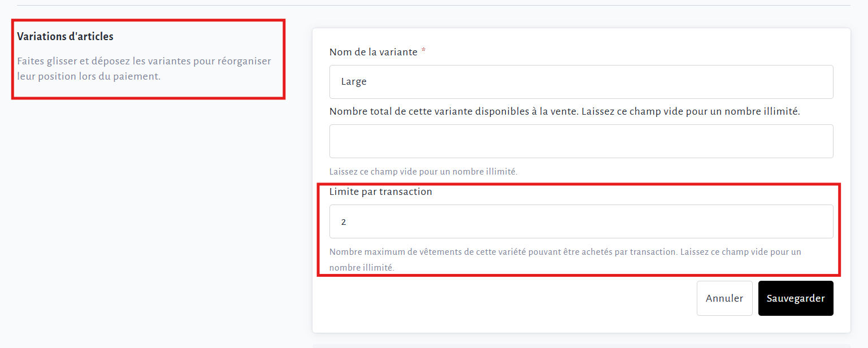The height and width of the screenshot is (348, 868).
Task: Click the empty total quantity input field
Action: tap(581, 141)
